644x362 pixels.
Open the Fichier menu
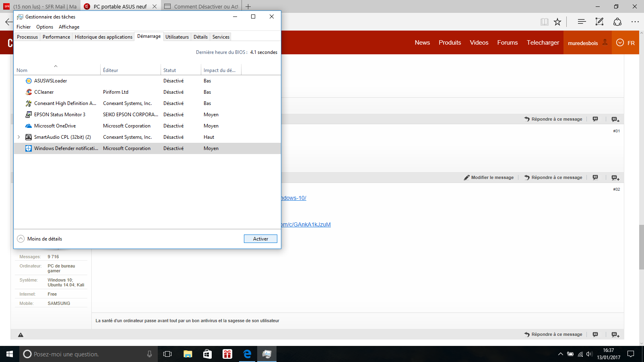[x=23, y=27]
